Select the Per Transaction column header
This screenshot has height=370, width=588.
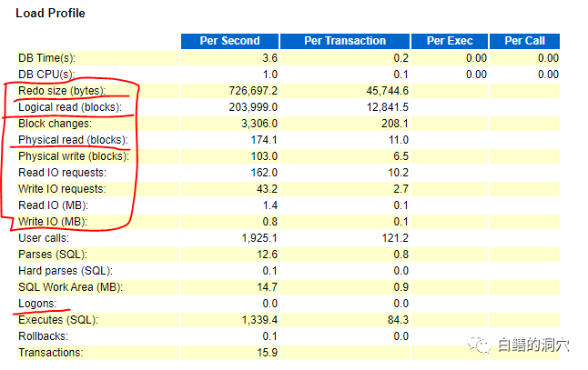point(345,41)
